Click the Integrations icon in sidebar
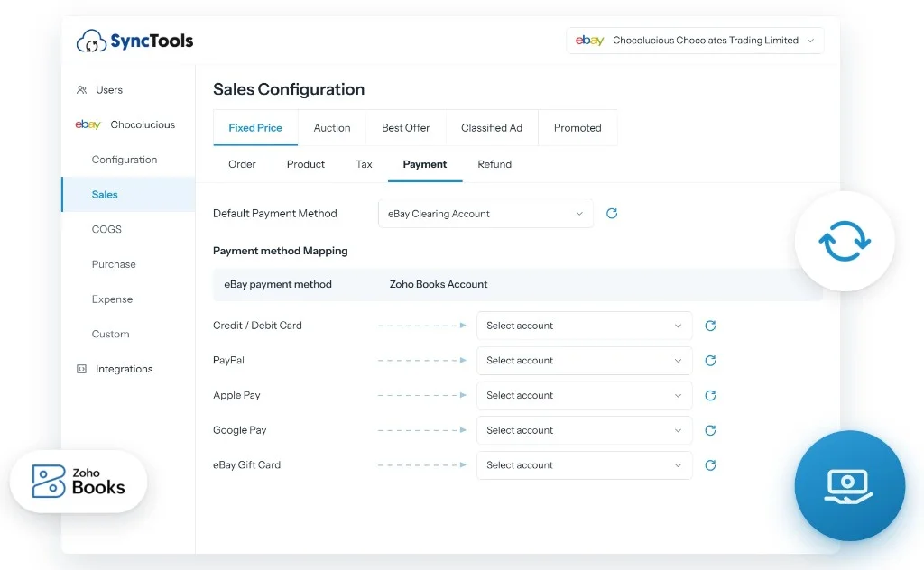This screenshot has height=570, width=924. click(82, 369)
